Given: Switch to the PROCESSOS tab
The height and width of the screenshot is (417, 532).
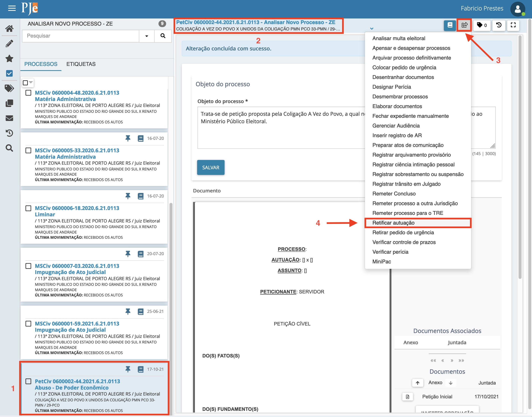Looking at the screenshot, I should 41,64.
